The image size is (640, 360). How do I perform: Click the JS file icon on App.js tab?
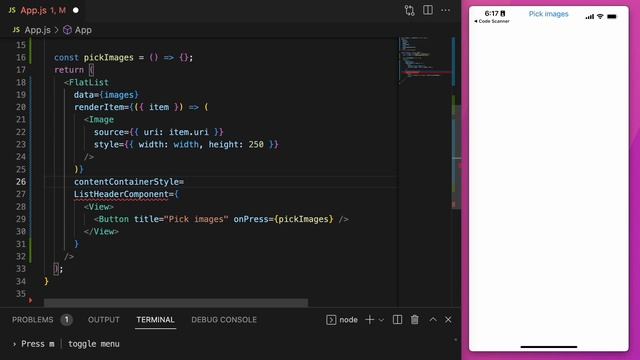tap(12, 10)
